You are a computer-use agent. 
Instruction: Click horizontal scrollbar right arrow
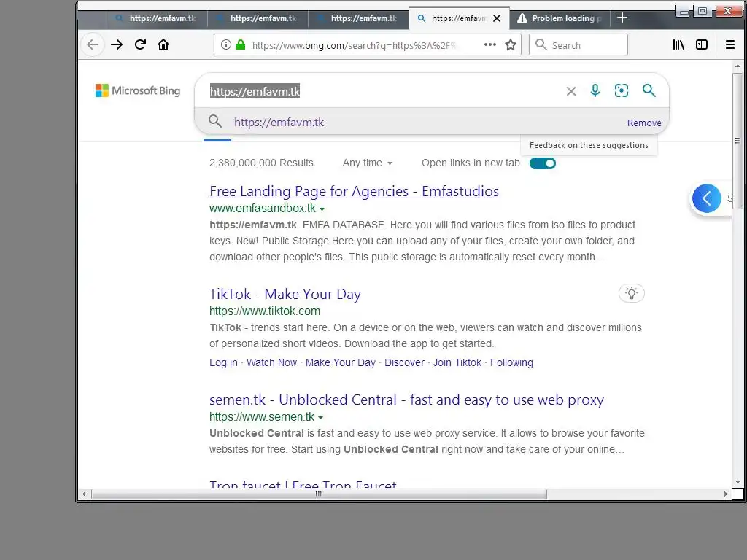point(726,494)
